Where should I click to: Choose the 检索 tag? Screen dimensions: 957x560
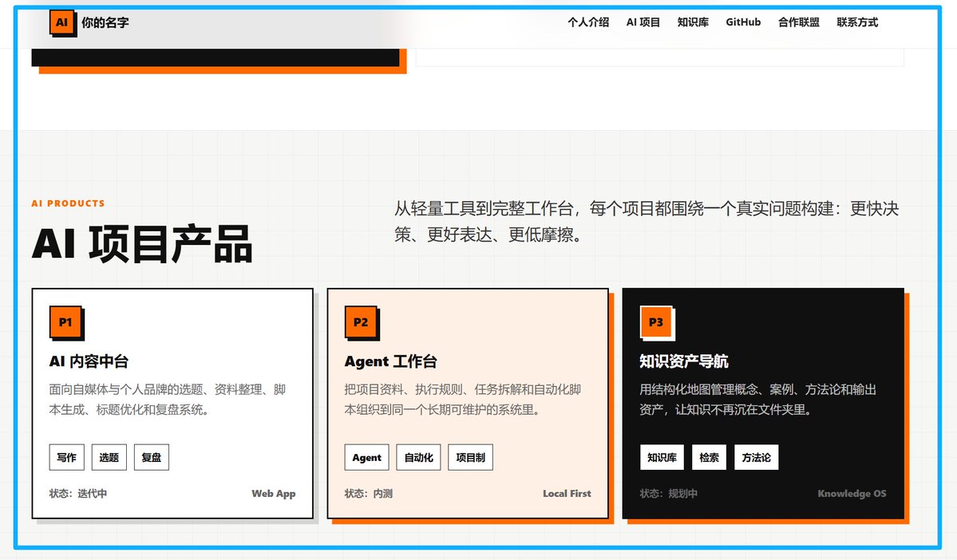point(710,458)
